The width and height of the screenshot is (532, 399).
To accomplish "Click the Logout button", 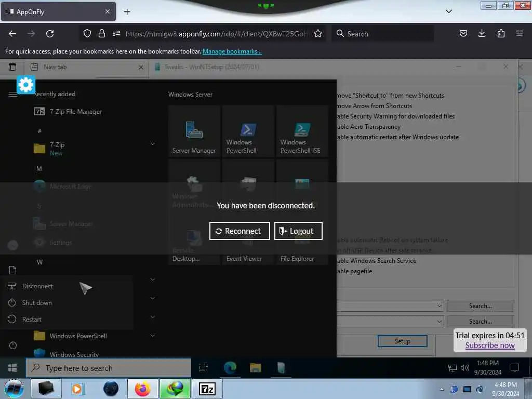I will point(298,231).
